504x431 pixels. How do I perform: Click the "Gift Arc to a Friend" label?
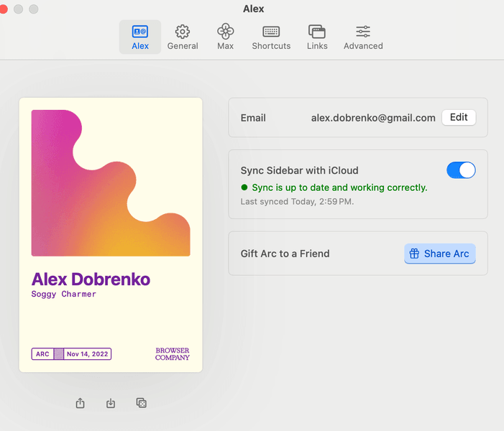[x=285, y=254]
